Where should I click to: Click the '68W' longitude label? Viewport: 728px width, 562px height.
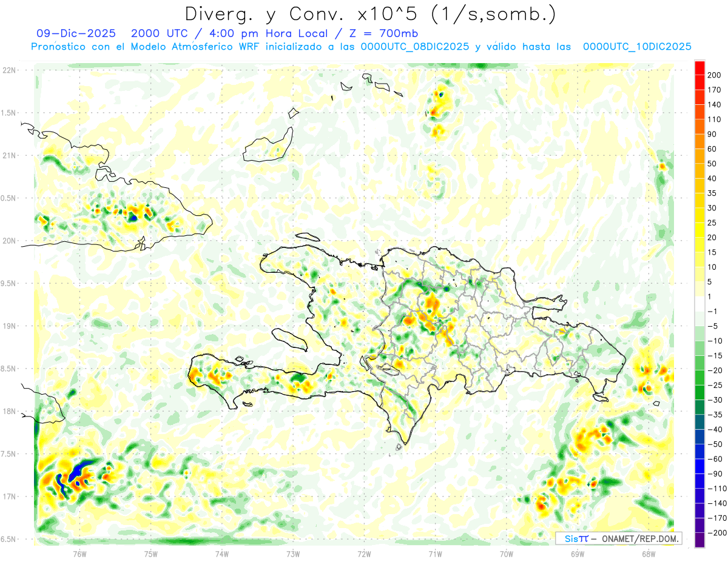648,554
